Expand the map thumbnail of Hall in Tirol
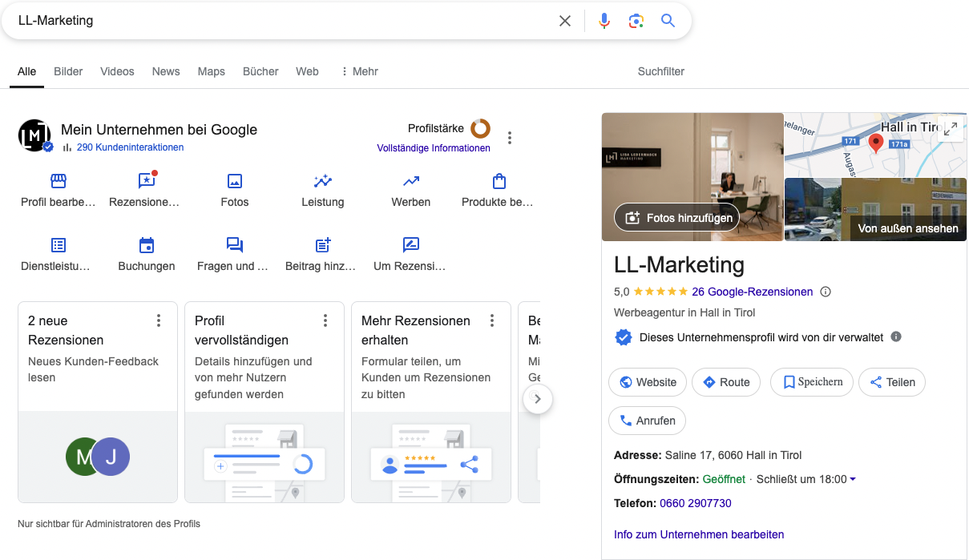969x560 pixels. 950,128
